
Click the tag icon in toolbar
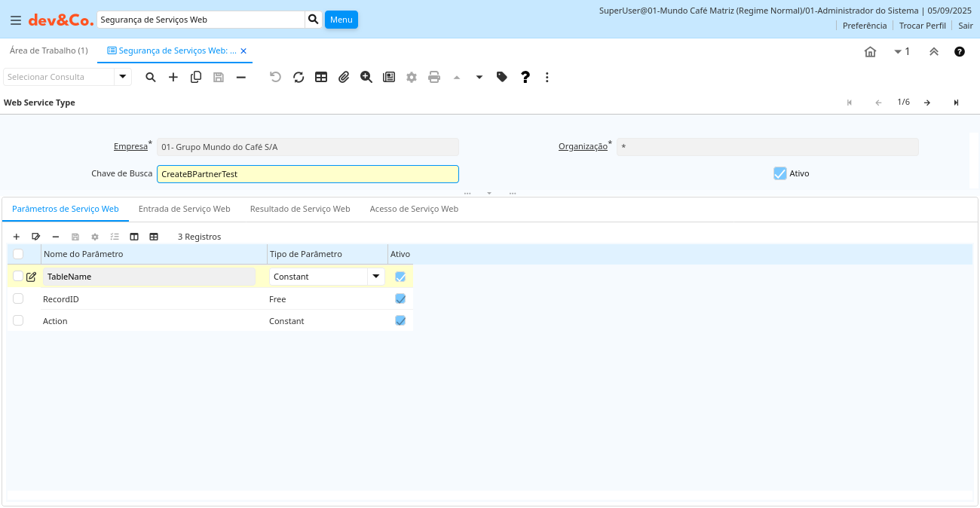(x=502, y=77)
